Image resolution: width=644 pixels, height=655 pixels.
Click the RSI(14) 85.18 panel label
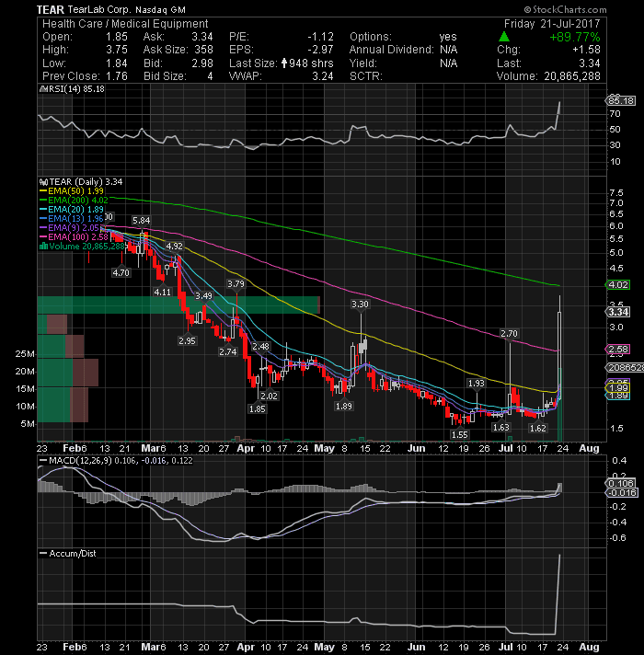(73, 89)
